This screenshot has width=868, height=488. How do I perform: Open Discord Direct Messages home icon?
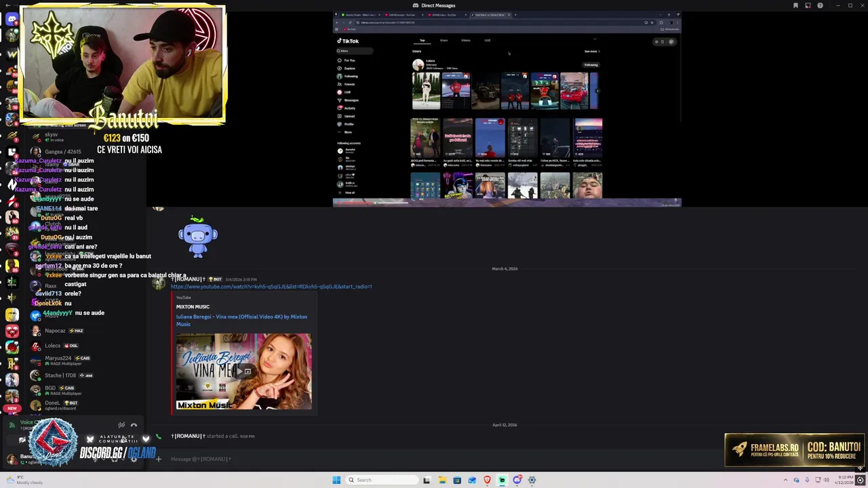point(12,19)
